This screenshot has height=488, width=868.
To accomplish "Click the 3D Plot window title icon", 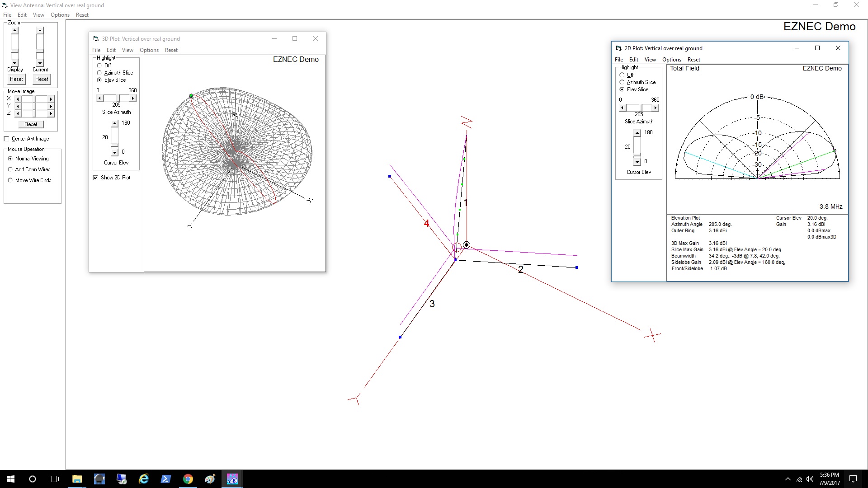I will coord(96,39).
